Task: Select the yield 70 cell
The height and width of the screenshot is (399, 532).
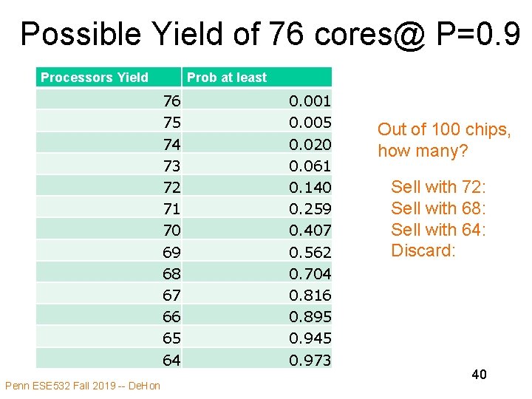Action: (x=171, y=231)
